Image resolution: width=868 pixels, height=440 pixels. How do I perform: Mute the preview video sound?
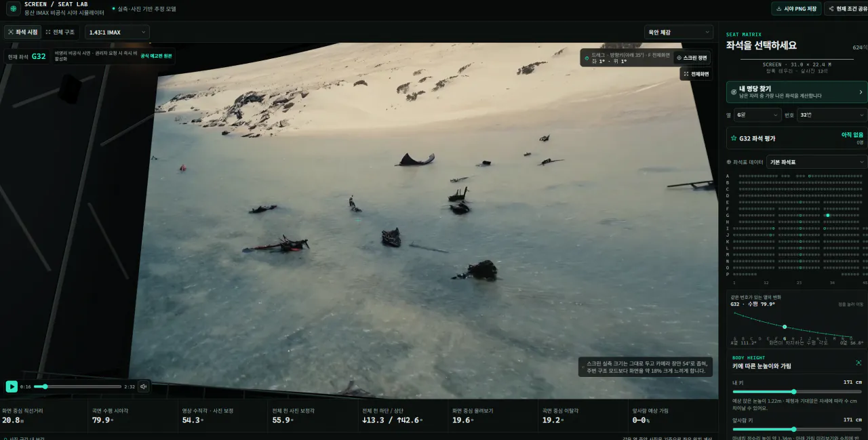[x=143, y=386]
